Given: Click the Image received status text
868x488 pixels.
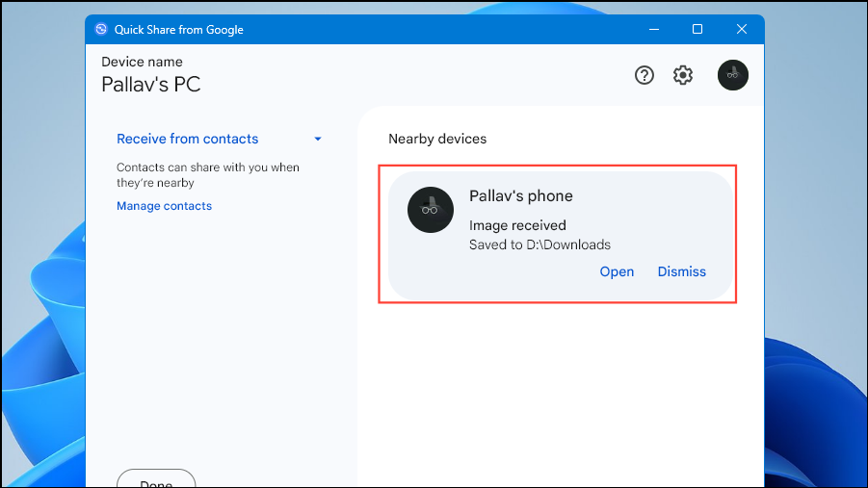Looking at the screenshot, I should (517, 225).
